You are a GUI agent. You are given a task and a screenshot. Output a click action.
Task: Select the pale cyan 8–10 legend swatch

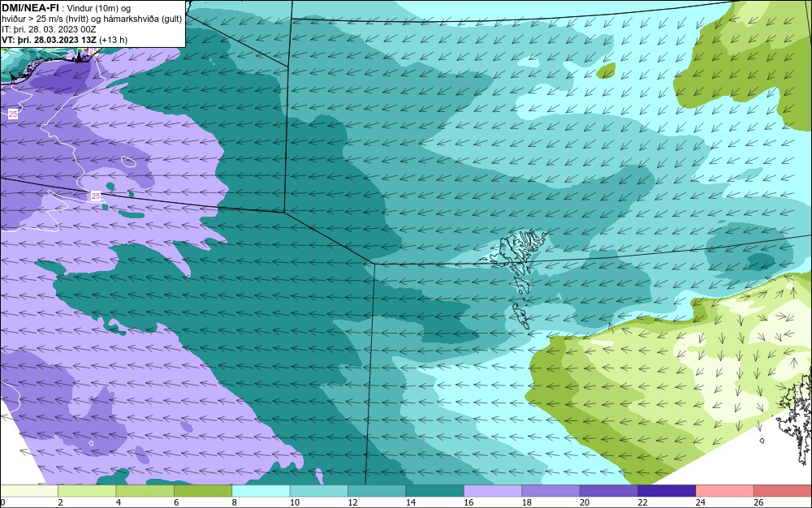click(261, 491)
